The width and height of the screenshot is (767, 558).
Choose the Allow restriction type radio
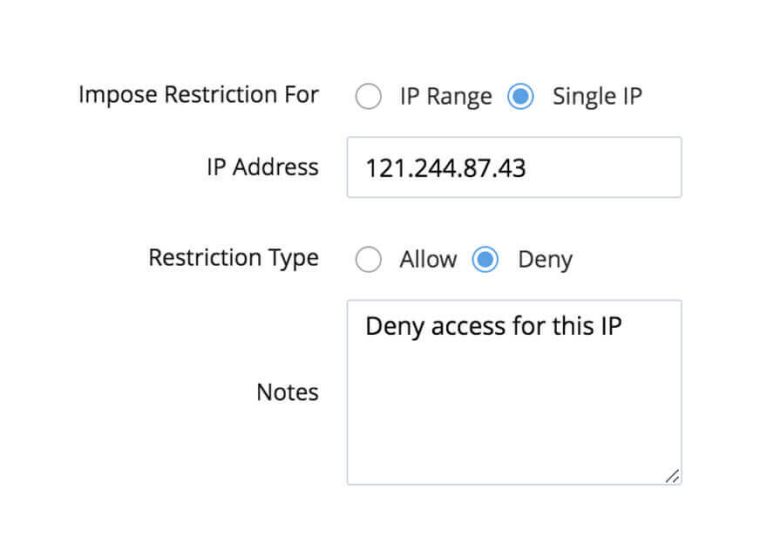[x=369, y=260]
